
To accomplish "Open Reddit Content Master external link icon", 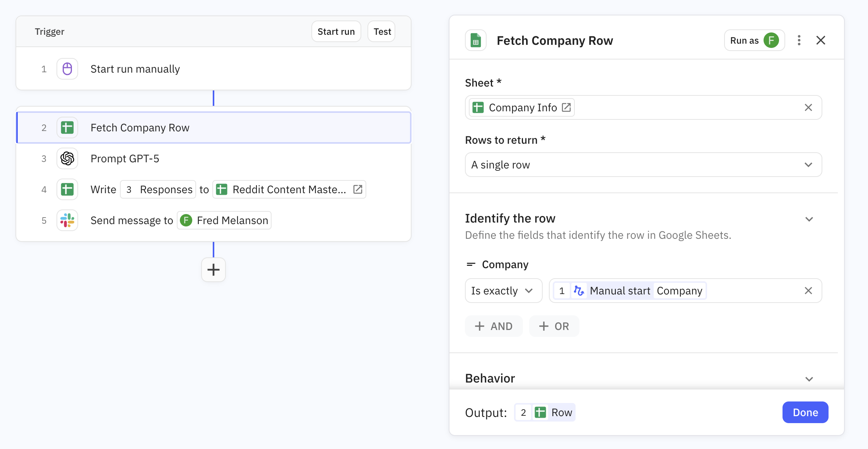I will (x=358, y=189).
